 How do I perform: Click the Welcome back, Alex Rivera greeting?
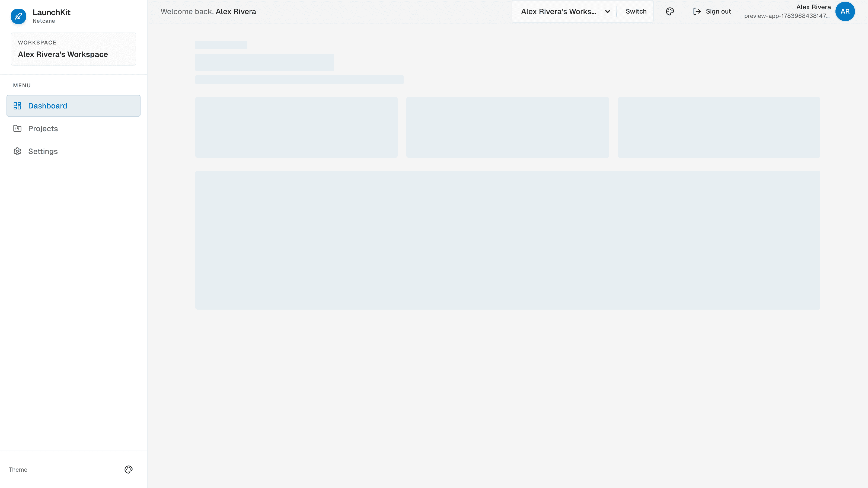point(208,11)
